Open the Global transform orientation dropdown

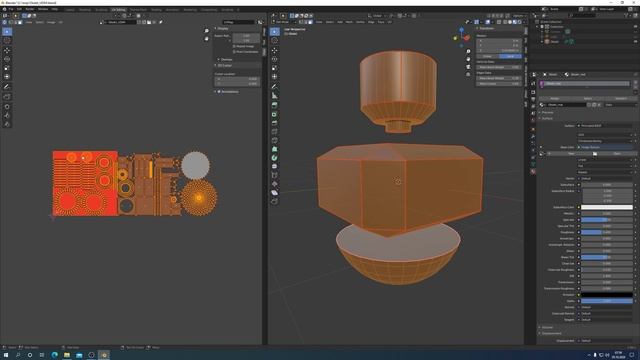tap(378, 16)
